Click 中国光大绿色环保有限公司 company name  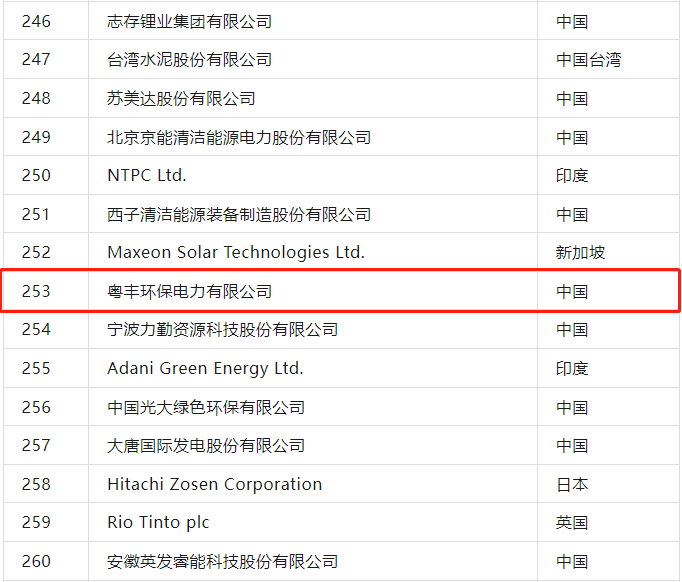[206, 407]
